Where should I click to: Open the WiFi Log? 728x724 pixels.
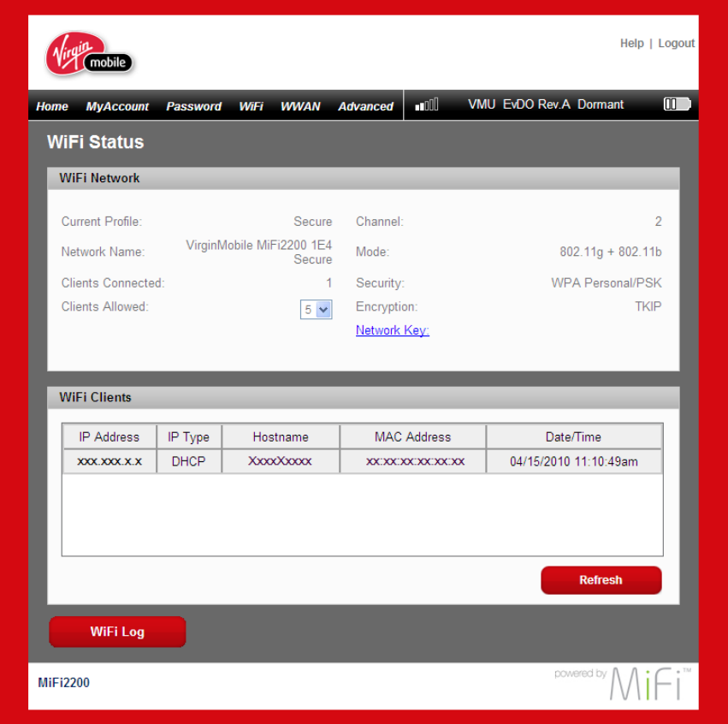117,632
